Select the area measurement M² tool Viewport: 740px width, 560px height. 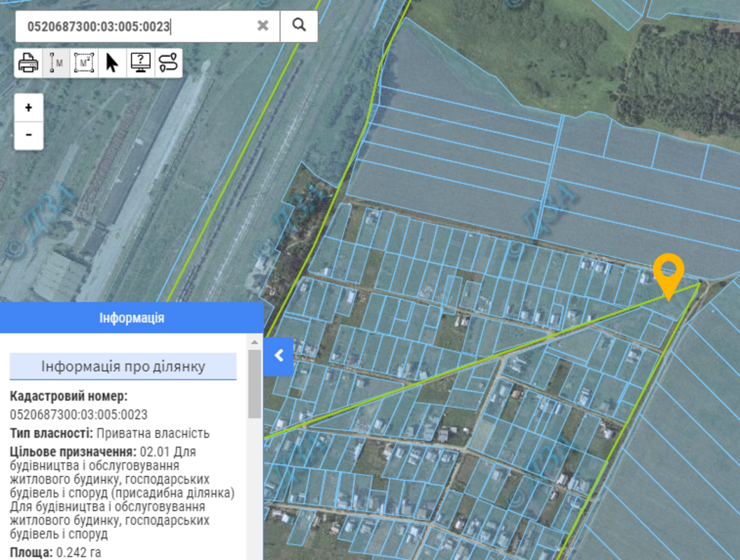85,64
